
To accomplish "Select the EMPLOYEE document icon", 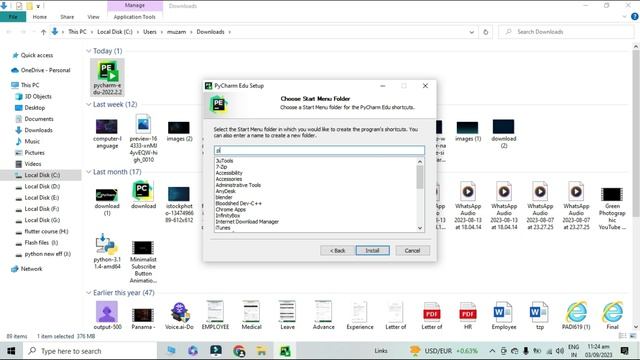I will point(215,311).
